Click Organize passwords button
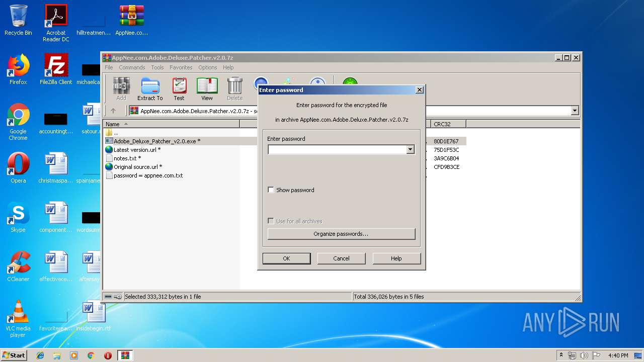Screen dimensions: 644x362 [x=341, y=234]
